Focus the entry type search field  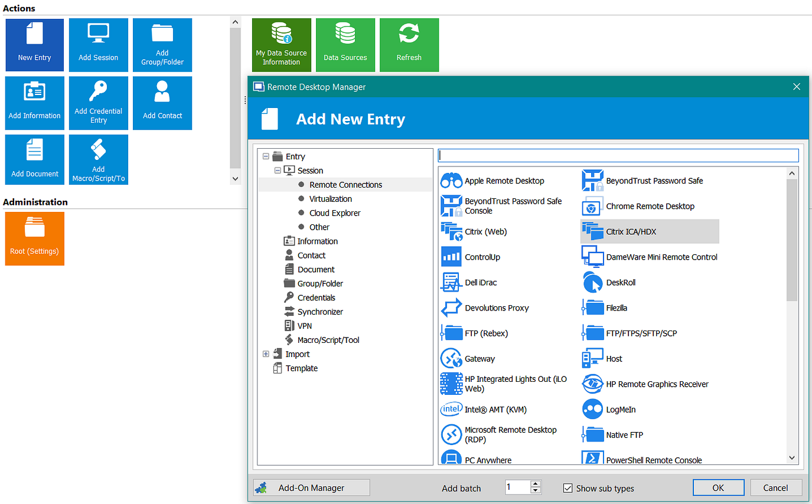pos(618,155)
